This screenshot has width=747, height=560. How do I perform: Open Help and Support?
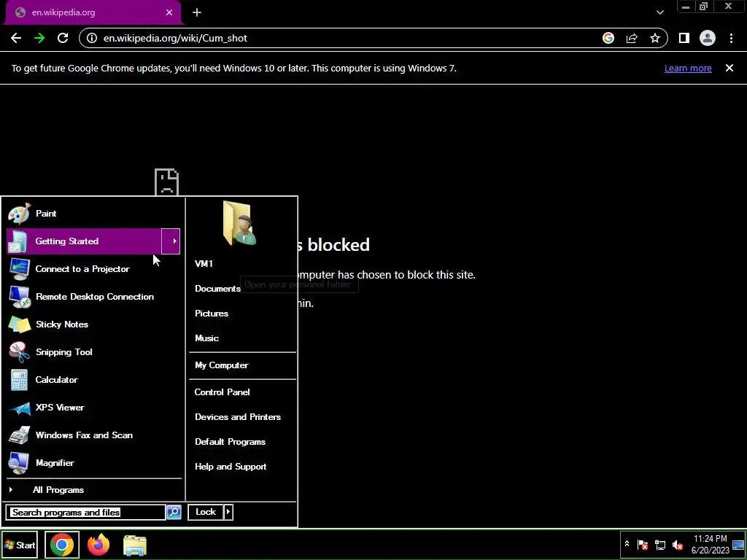pos(242,467)
